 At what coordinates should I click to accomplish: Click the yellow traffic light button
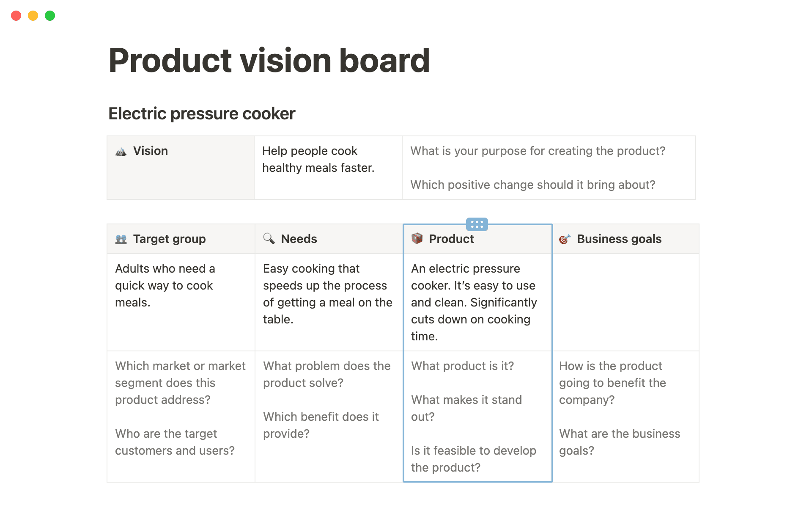coord(33,15)
